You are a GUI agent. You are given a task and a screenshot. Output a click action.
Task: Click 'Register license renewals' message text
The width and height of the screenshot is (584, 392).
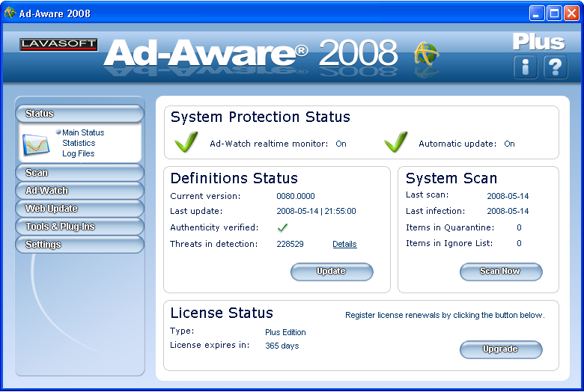445,315
